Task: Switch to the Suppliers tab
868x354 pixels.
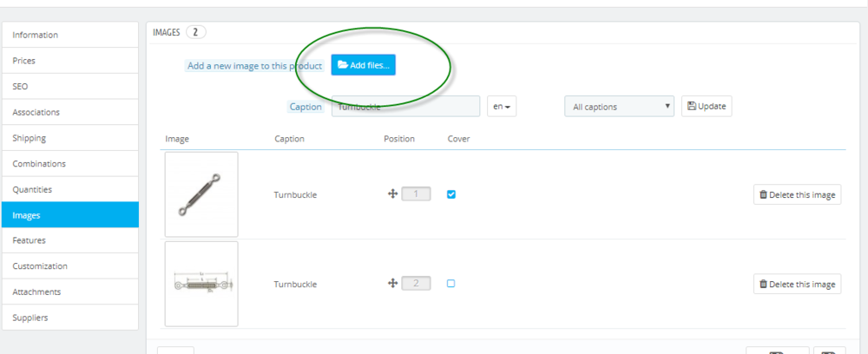Action: pyautogui.click(x=69, y=318)
